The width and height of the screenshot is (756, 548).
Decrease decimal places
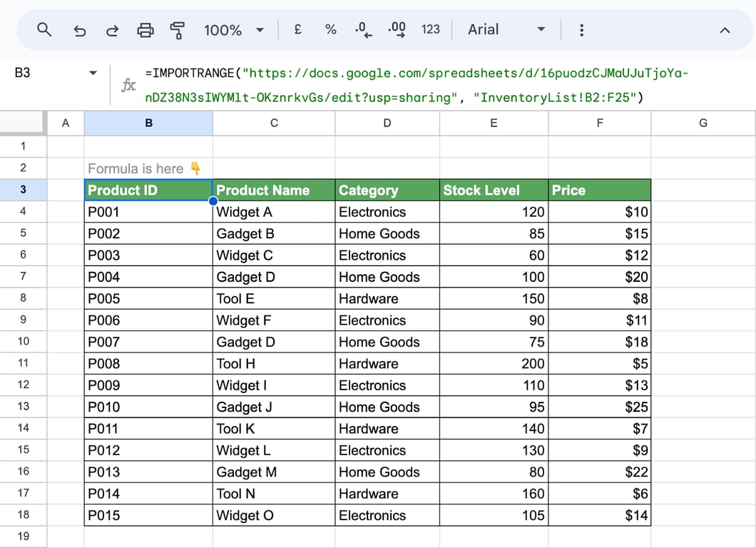pos(363,30)
